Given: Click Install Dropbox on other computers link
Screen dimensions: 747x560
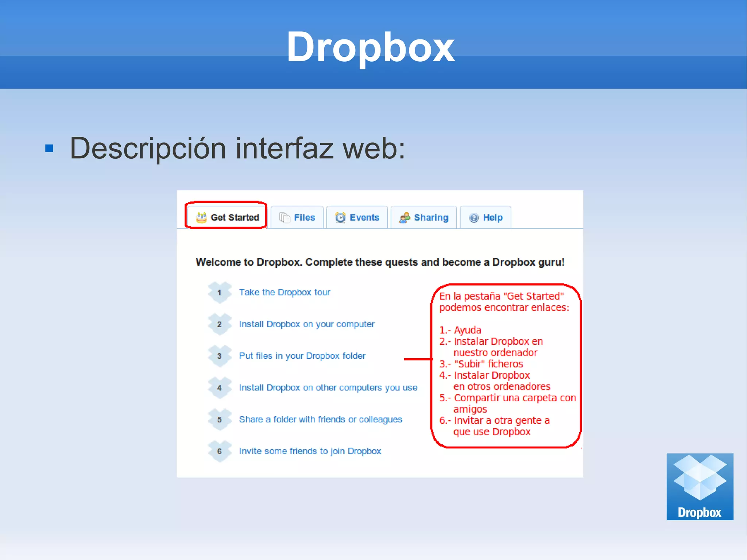Looking at the screenshot, I should click(328, 387).
